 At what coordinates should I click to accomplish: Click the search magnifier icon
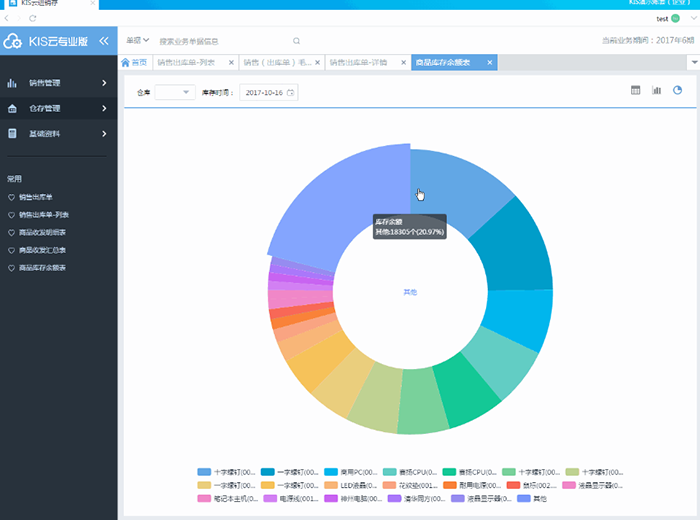coord(296,41)
